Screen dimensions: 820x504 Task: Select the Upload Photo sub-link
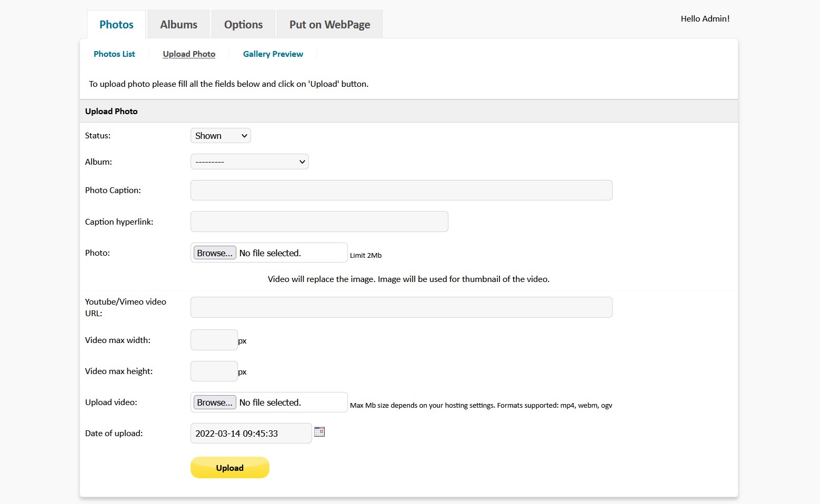189,54
